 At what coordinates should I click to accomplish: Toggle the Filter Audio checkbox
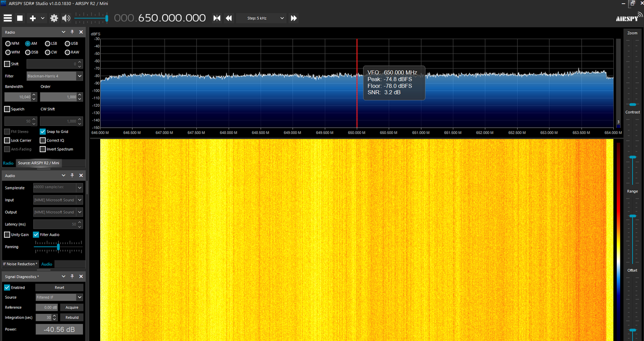coord(36,235)
